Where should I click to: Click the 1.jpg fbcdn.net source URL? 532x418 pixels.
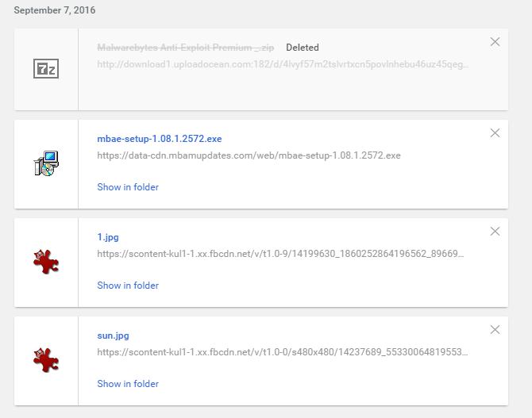click(x=280, y=254)
